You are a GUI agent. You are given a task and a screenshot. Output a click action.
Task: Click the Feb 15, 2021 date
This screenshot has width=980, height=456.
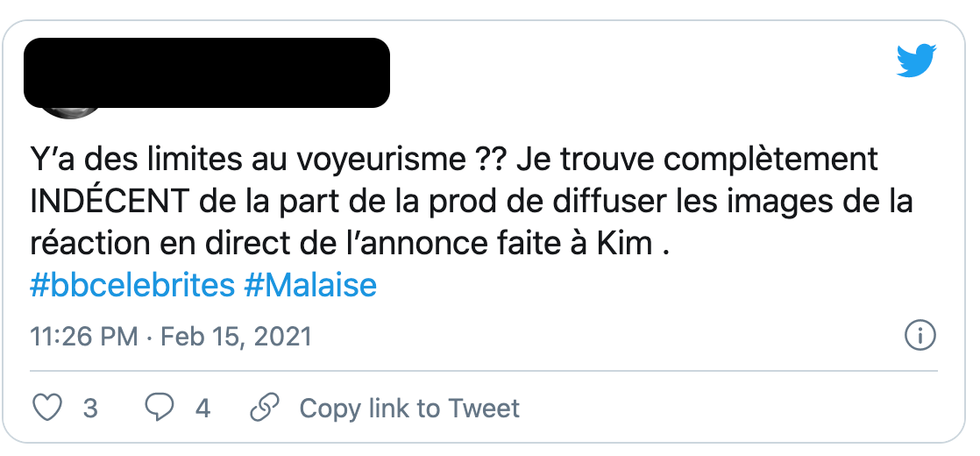pyautogui.click(x=236, y=336)
